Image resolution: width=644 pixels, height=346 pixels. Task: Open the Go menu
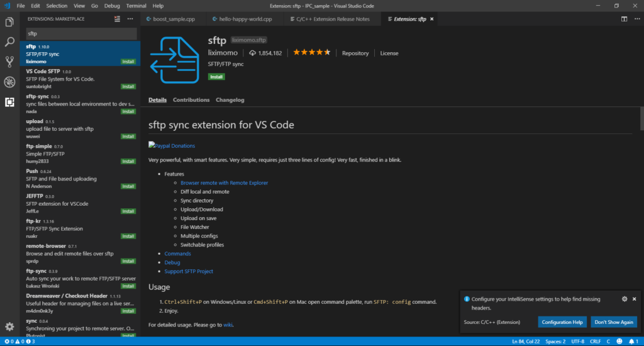[94, 6]
